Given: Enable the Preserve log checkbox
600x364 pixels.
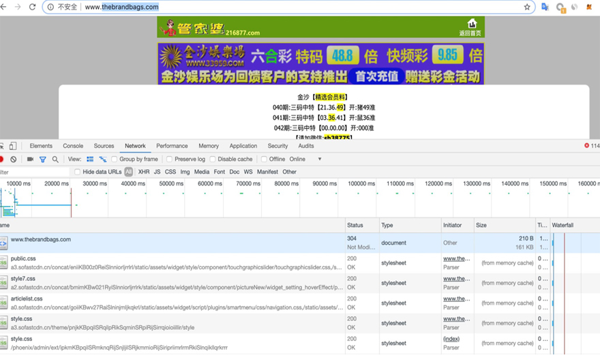Looking at the screenshot, I should click(170, 159).
